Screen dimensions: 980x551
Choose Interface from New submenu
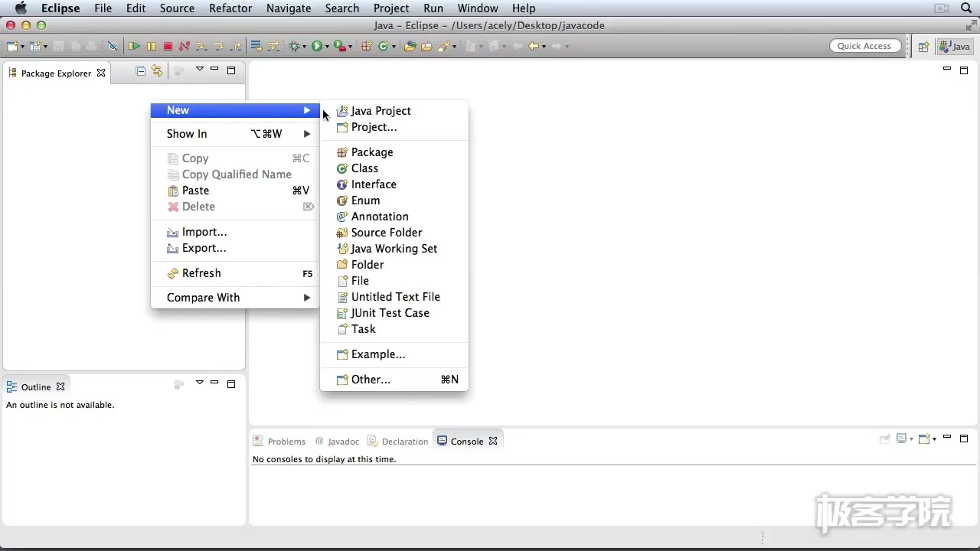pos(394,184)
